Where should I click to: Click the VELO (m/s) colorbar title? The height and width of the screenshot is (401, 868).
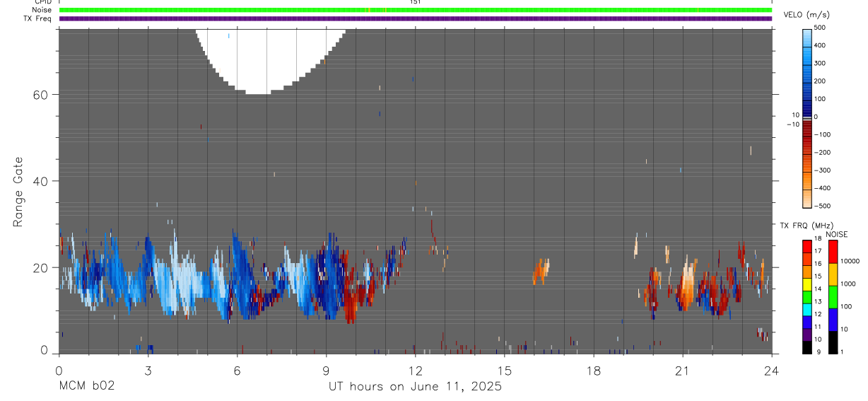tap(806, 16)
